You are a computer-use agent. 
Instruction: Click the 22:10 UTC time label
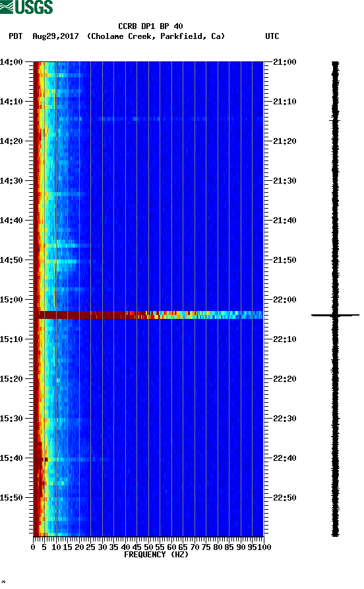(284, 339)
